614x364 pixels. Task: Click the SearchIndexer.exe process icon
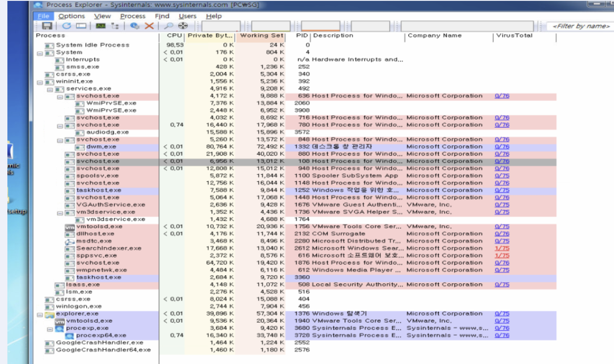click(x=70, y=248)
